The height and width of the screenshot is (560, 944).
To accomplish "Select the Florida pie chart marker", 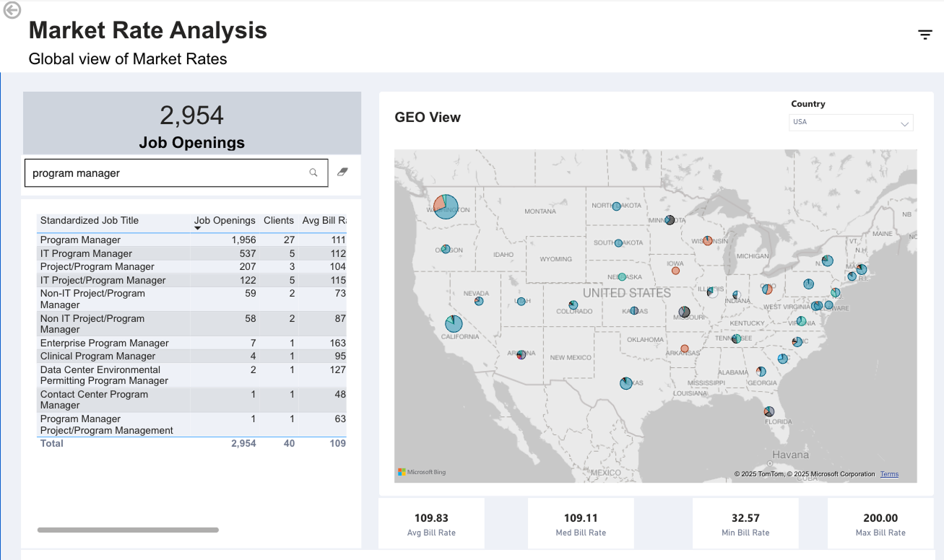I will point(769,411).
